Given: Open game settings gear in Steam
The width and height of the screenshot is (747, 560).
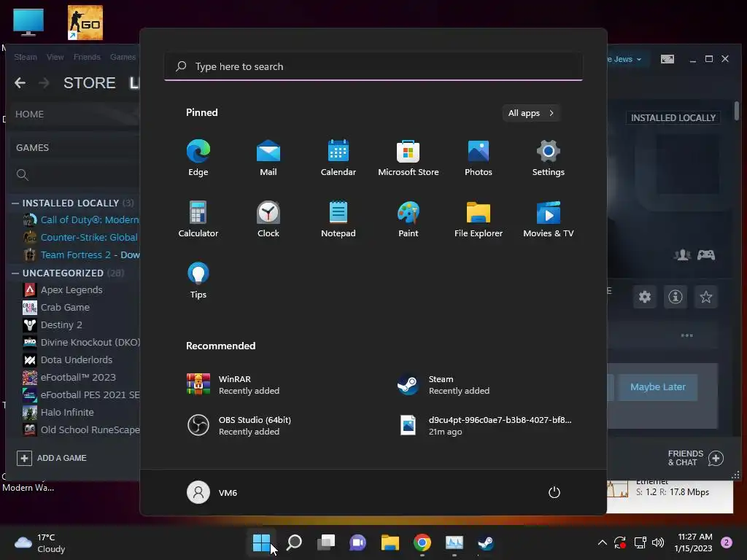Looking at the screenshot, I should pyautogui.click(x=645, y=297).
